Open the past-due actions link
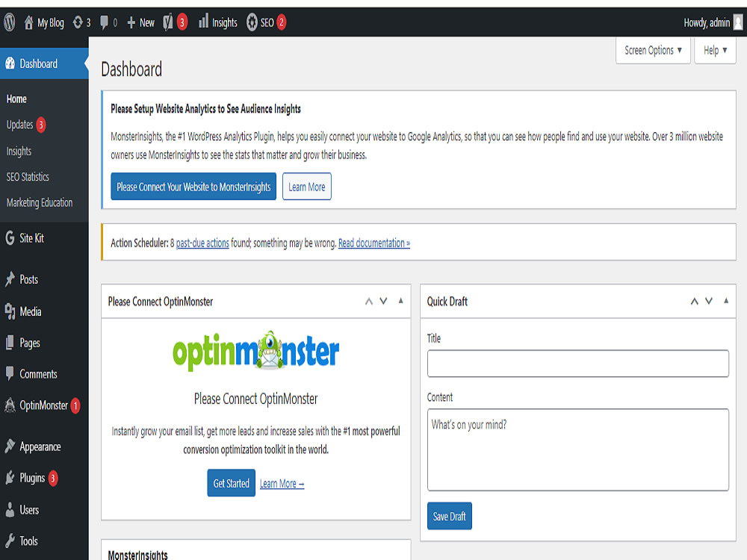The image size is (747, 560). point(202,243)
